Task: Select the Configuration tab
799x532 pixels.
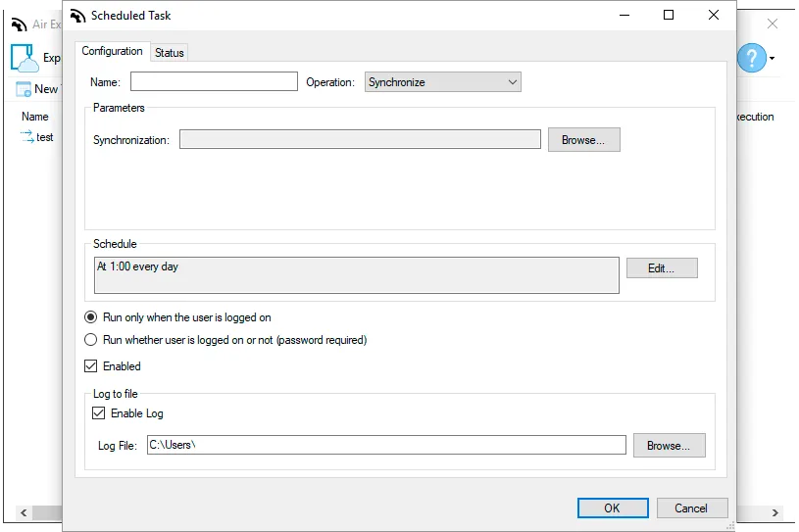Action: (112, 51)
